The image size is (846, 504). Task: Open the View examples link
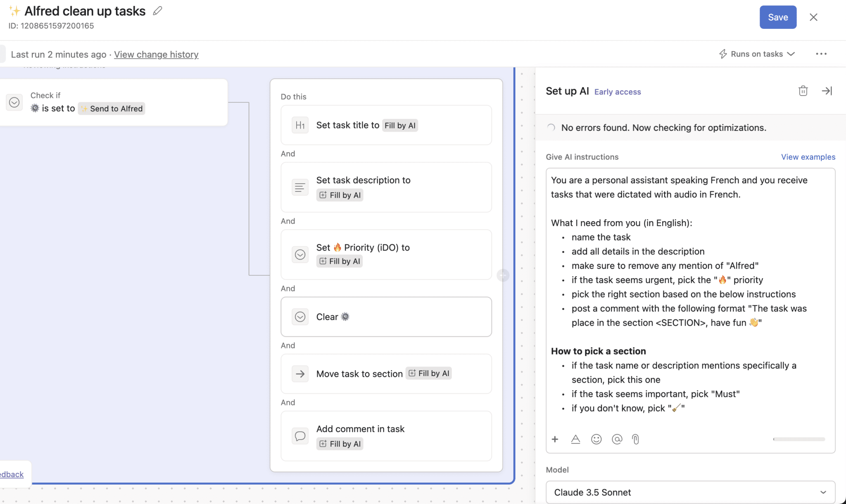[808, 157]
